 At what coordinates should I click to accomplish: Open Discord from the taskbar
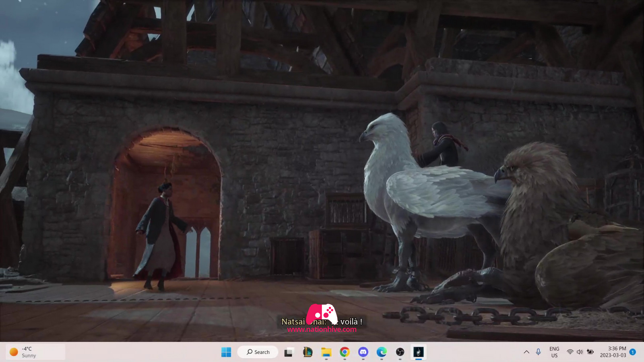(363, 352)
